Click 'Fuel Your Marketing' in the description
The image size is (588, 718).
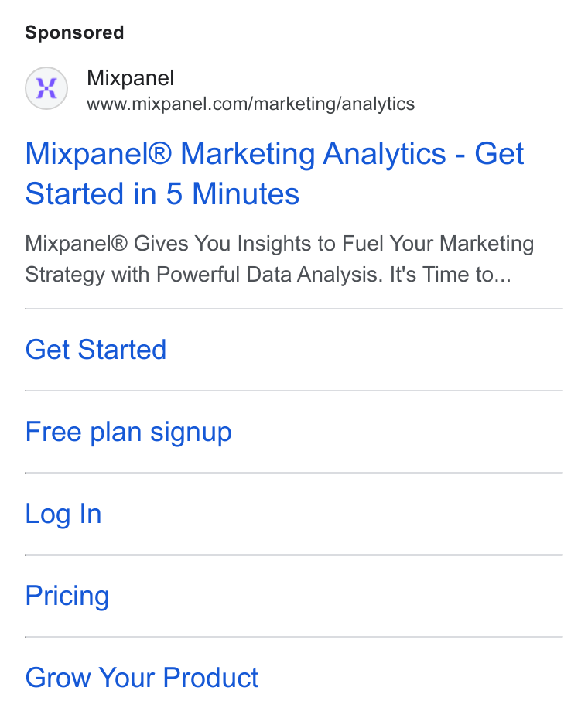(x=438, y=244)
